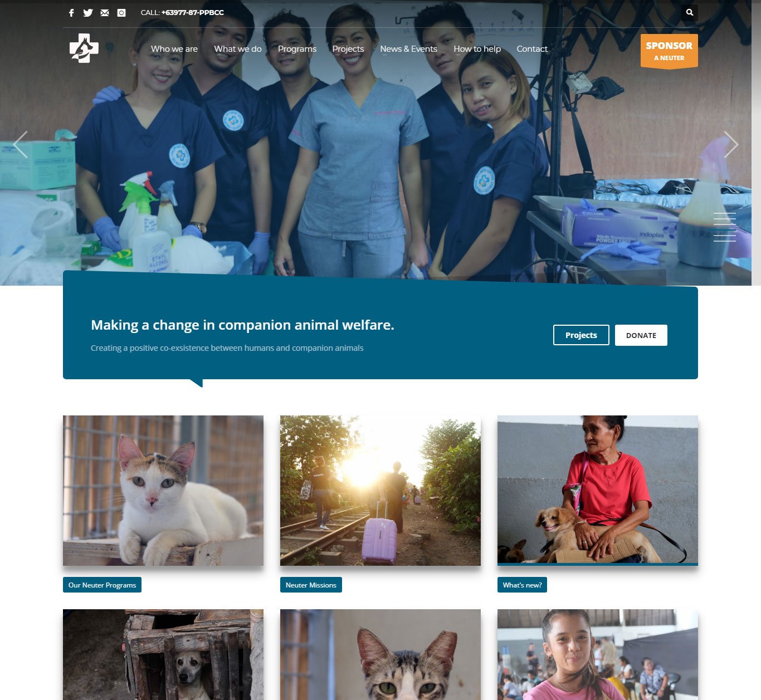The image size is (761, 700).
Task: Click the Sponsor a Neuter button
Action: (x=669, y=51)
